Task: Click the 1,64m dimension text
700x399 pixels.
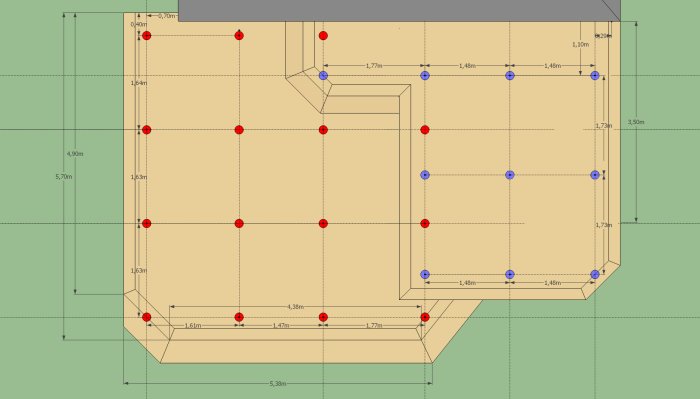Action: pyautogui.click(x=139, y=83)
